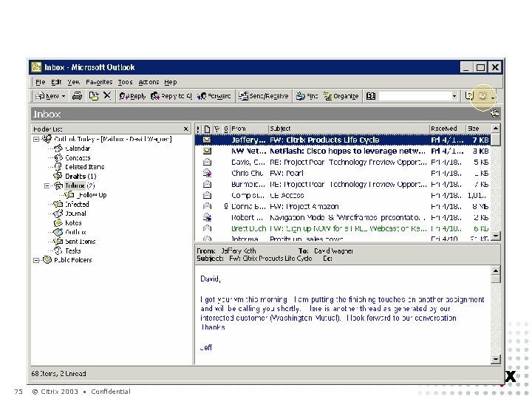Open the Tasks folder

click(72, 250)
